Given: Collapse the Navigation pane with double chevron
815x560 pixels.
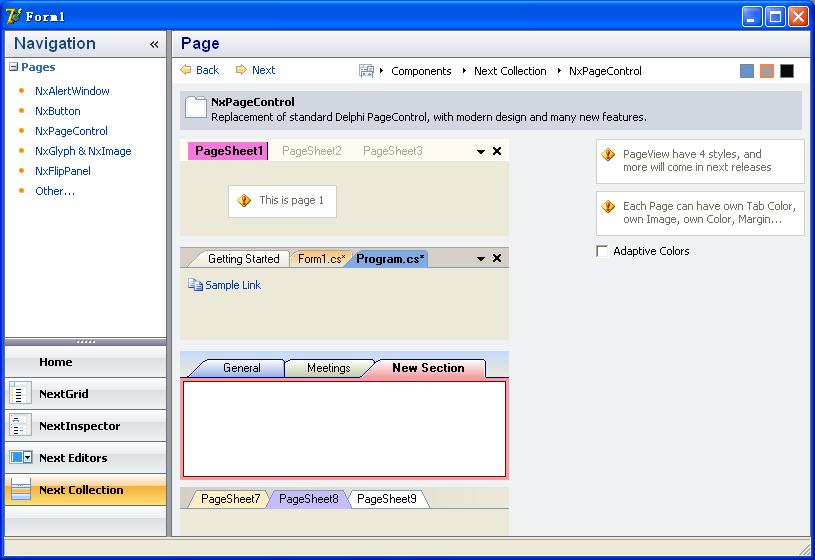Looking at the screenshot, I should tap(154, 45).
